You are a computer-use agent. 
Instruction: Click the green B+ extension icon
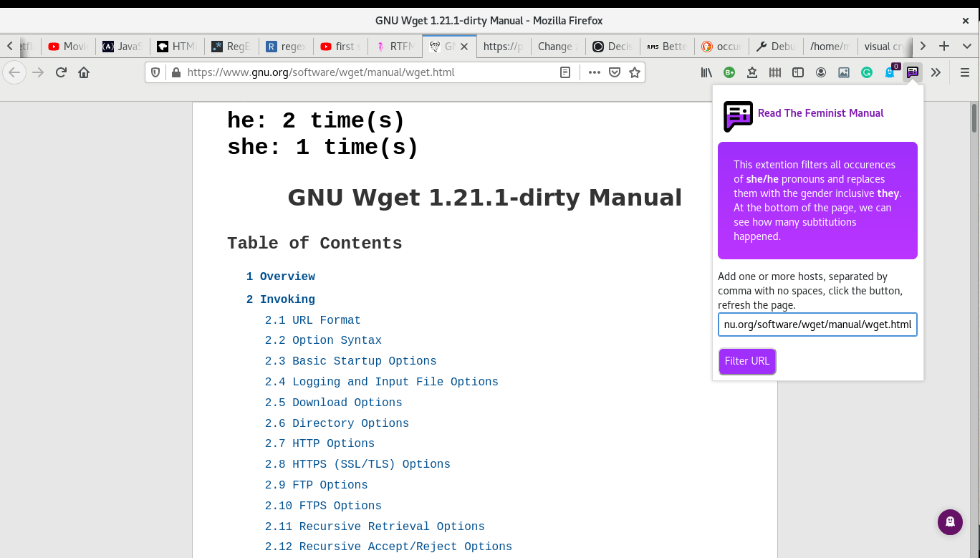pos(729,72)
